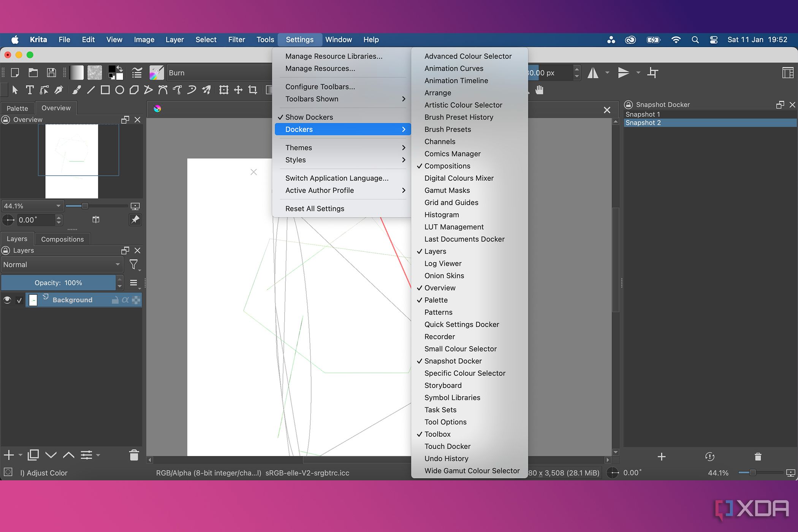The image size is (798, 532).
Task: Toggle Snapshot Docker visibility
Action: (x=453, y=360)
